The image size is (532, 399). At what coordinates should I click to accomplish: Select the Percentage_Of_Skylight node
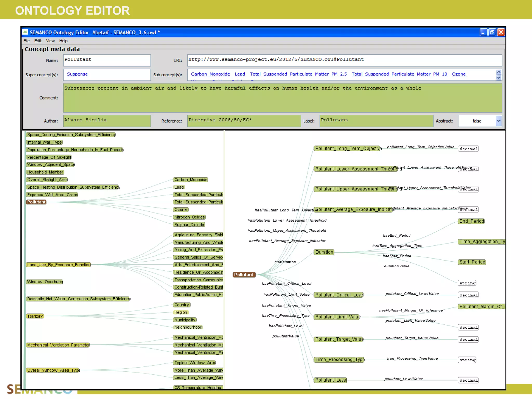tap(49, 157)
